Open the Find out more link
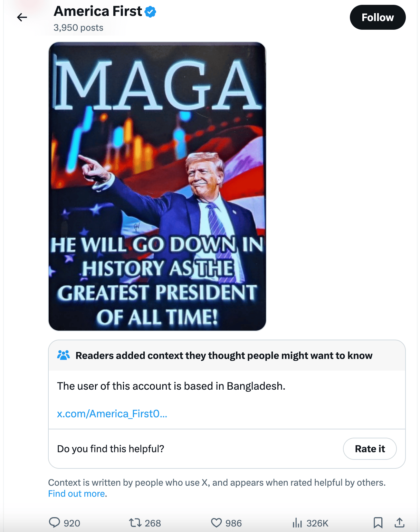 [x=77, y=494]
